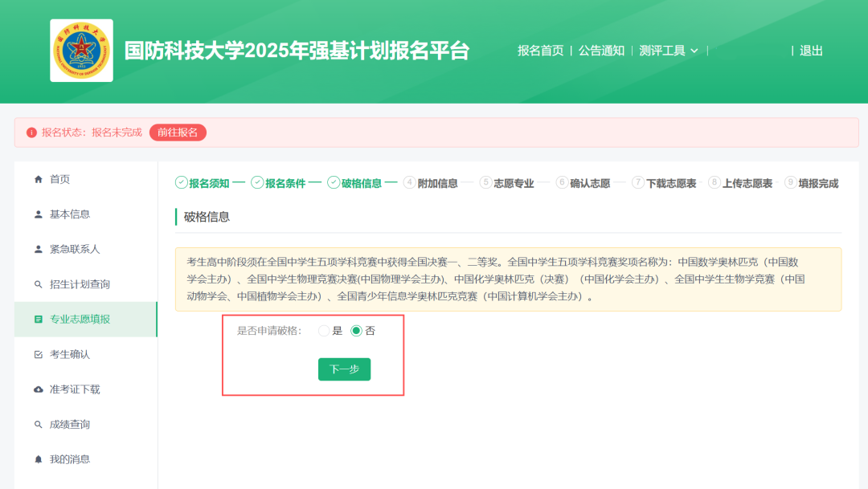Click the platform title 国防科技大学2025年强基计划报名平台
Screen dimensions: 868x489
[x=297, y=51]
